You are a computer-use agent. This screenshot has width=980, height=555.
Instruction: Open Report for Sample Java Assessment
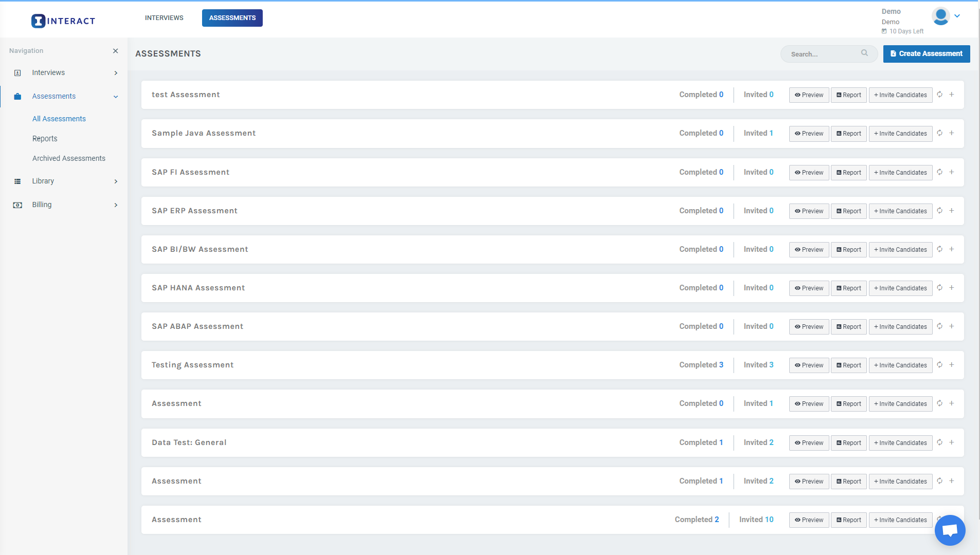point(849,134)
